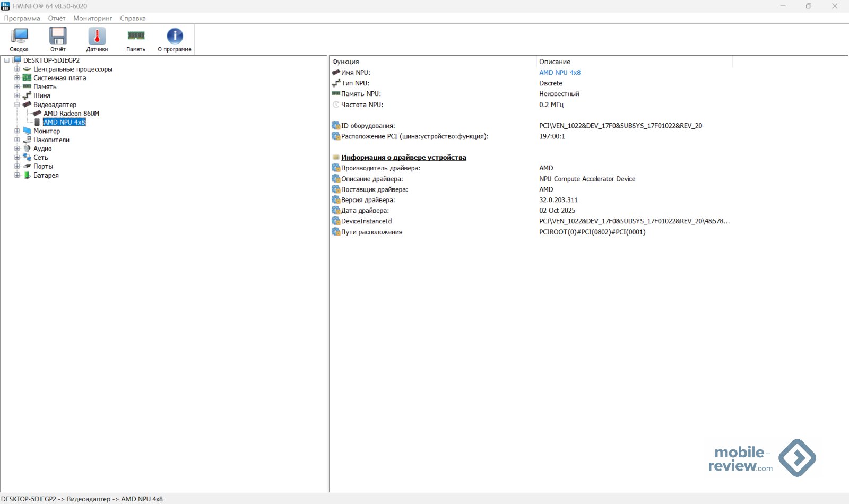849x504 pixels.
Task: Expand the Шина tree node
Action: 17,95
